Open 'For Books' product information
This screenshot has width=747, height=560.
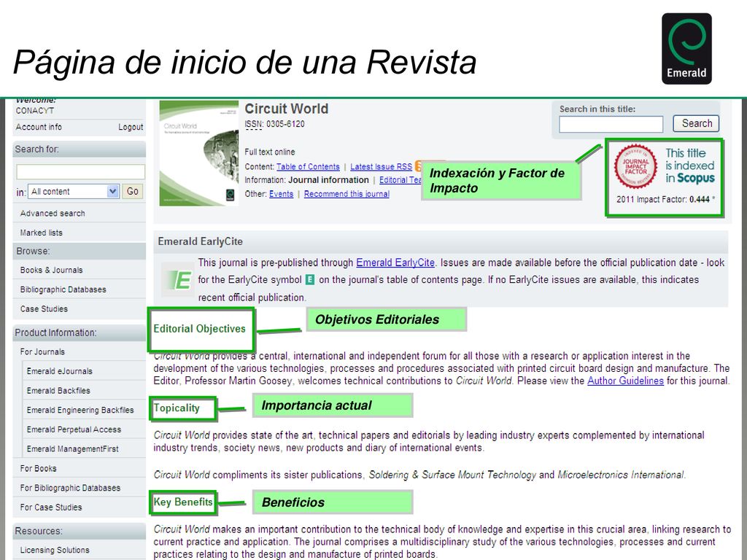(38, 469)
